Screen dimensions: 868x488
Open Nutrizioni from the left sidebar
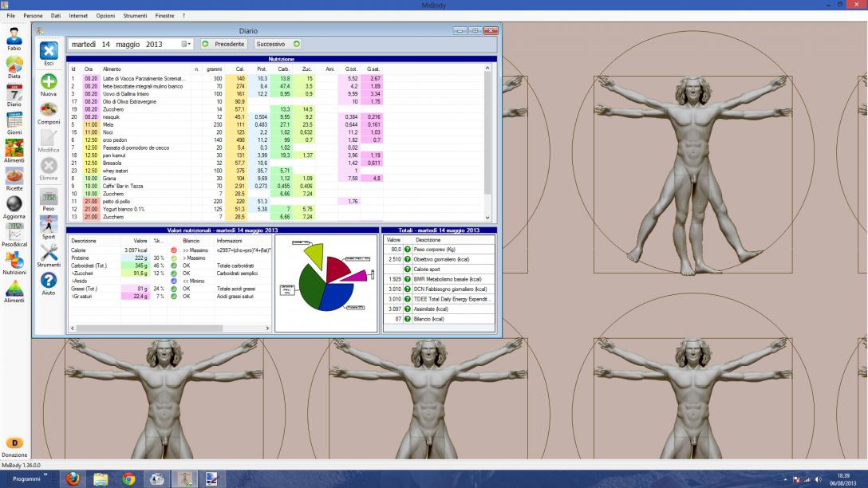point(14,261)
